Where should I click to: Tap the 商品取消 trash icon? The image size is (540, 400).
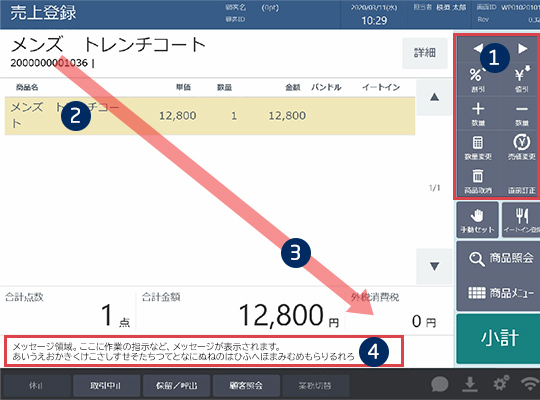tap(478, 181)
